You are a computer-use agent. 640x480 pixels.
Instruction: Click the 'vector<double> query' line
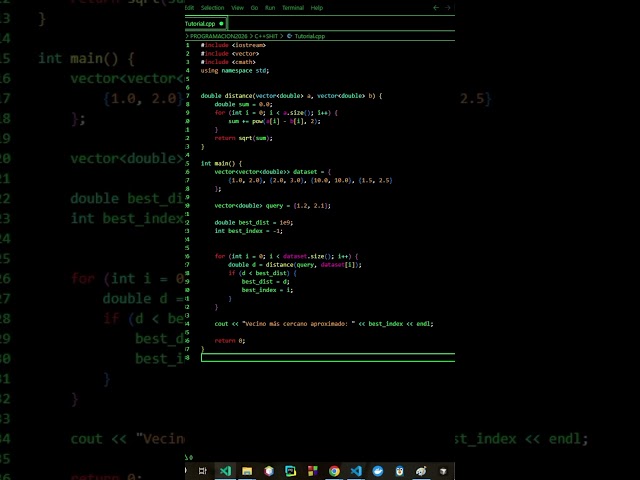pos(273,206)
